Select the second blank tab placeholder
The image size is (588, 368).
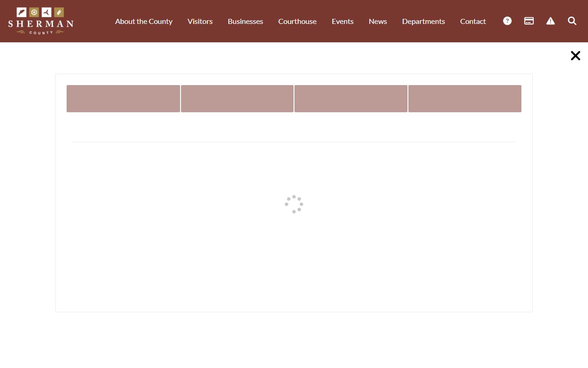point(237,98)
